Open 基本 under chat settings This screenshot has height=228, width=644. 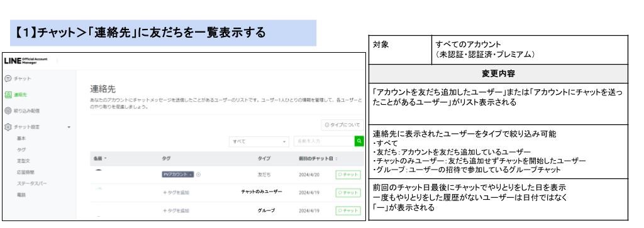coord(21,139)
